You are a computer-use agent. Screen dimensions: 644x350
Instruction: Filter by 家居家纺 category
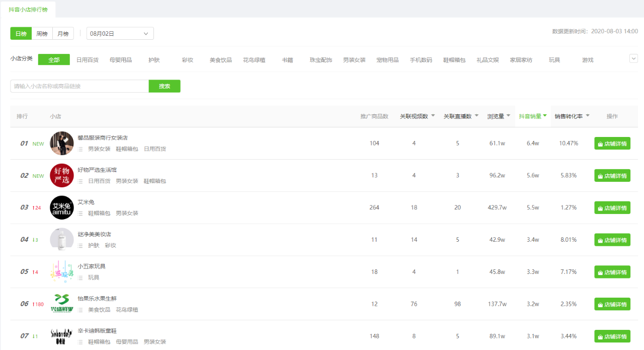[x=521, y=60]
